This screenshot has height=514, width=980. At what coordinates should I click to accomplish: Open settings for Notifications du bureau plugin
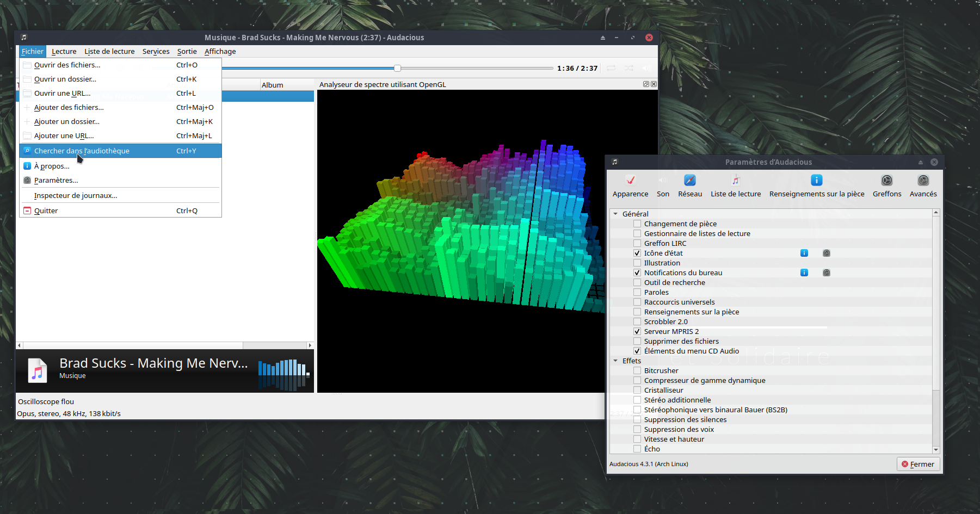(826, 273)
